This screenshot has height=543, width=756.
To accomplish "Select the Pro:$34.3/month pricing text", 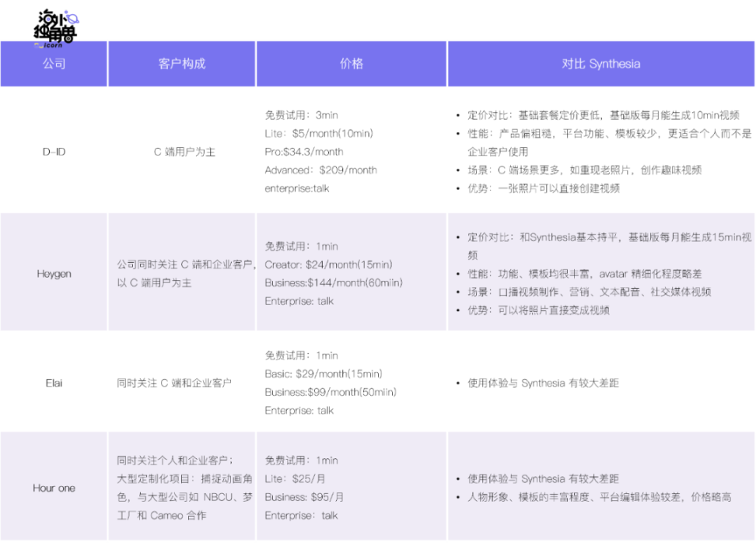I will point(304,152).
